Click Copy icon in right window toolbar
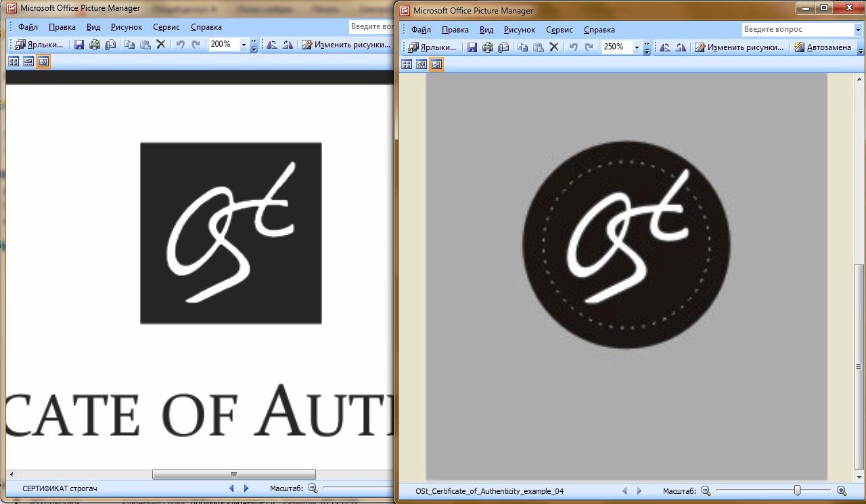Viewport: 866px width, 504px height. (x=523, y=47)
